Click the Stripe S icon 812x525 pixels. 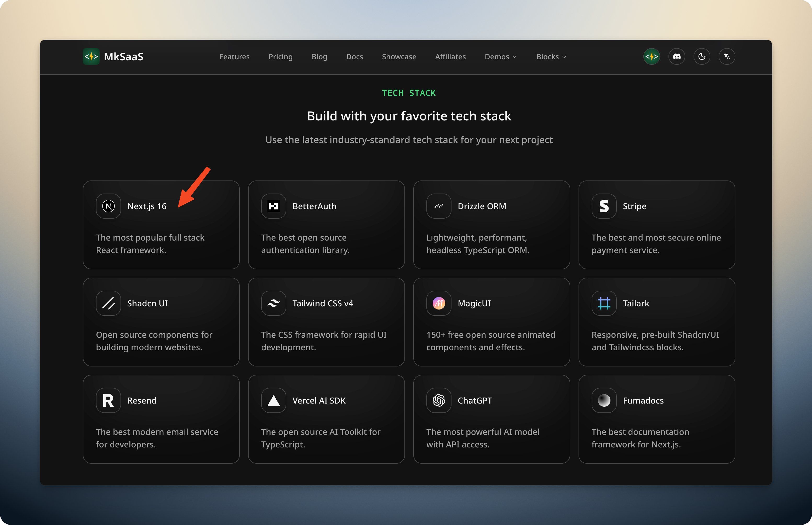(x=604, y=206)
